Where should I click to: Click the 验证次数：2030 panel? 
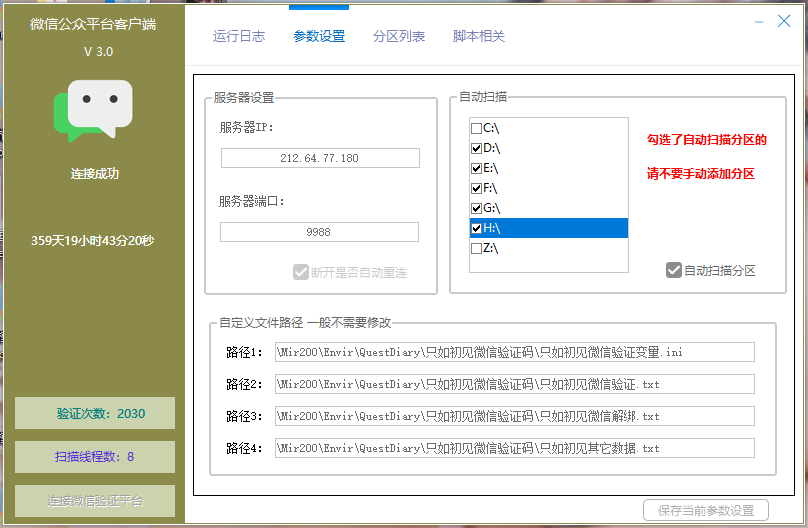95,413
